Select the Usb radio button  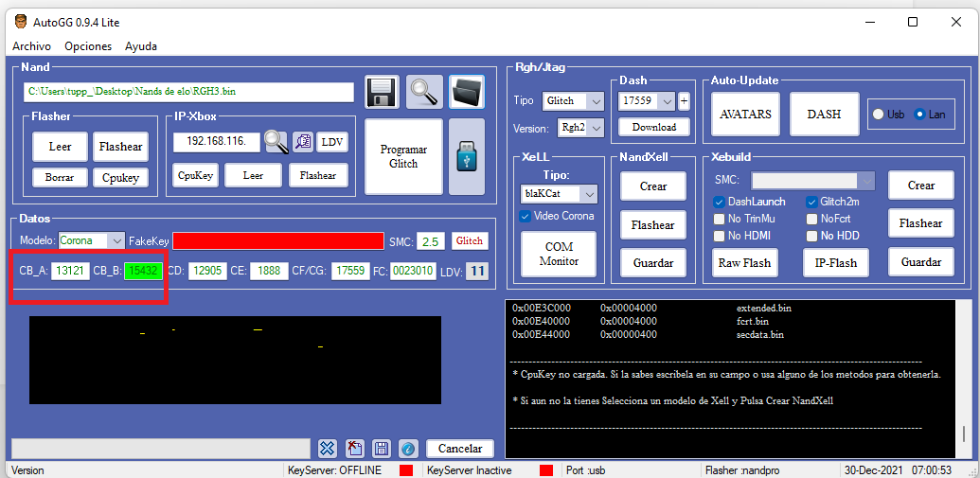[878, 115]
